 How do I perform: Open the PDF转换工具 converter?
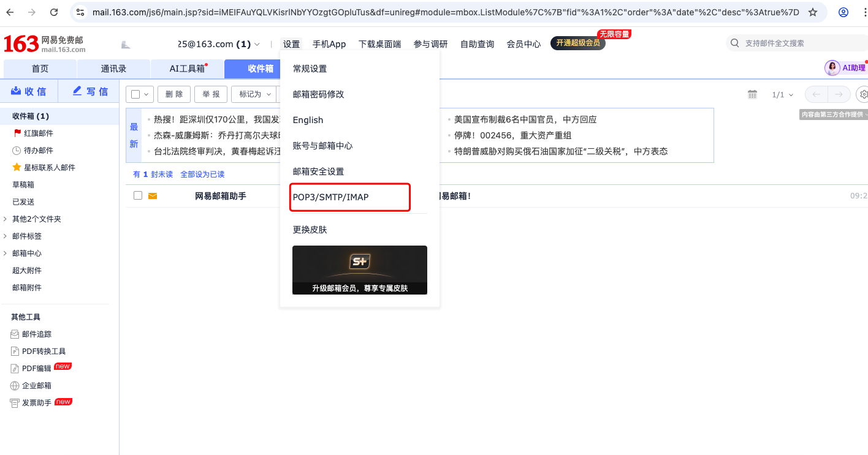click(x=38, y=351)
